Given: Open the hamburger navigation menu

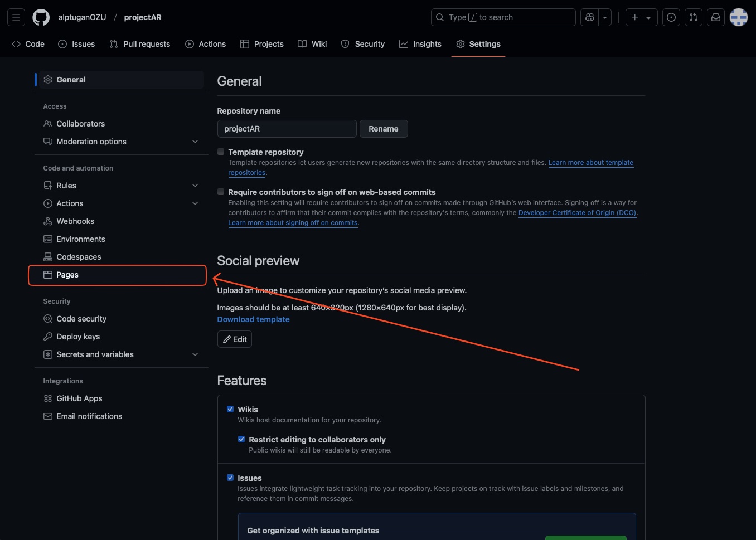Looking at the screenshot, I should tap(16, 17).
